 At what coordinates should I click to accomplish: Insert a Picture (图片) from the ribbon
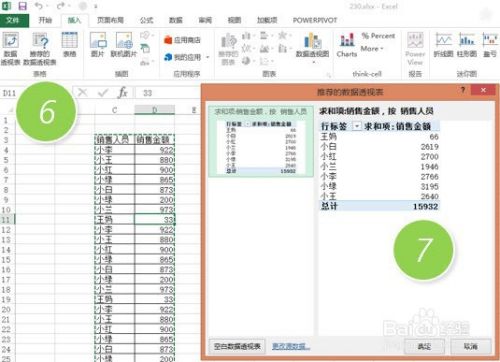tap(98, 45)
